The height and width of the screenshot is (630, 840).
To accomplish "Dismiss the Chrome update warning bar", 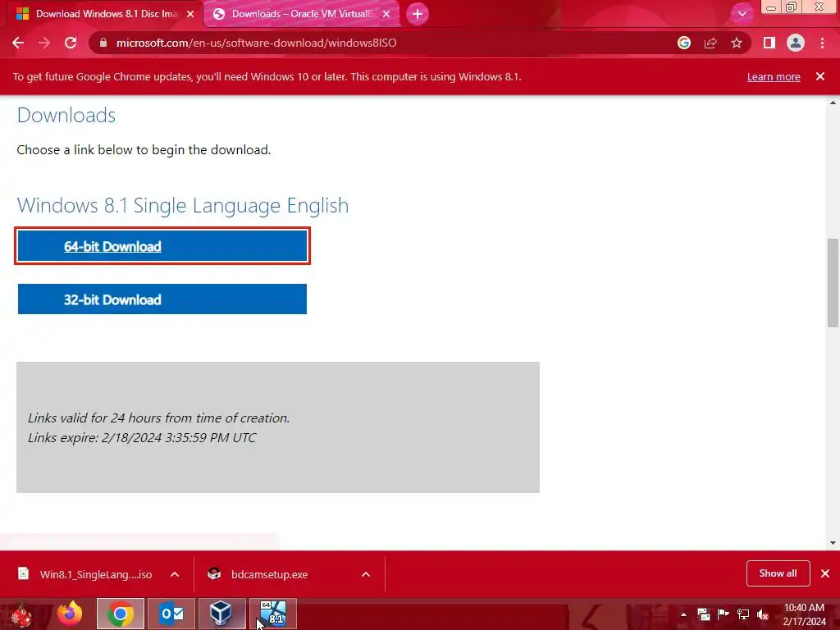I will pos(820,76).
